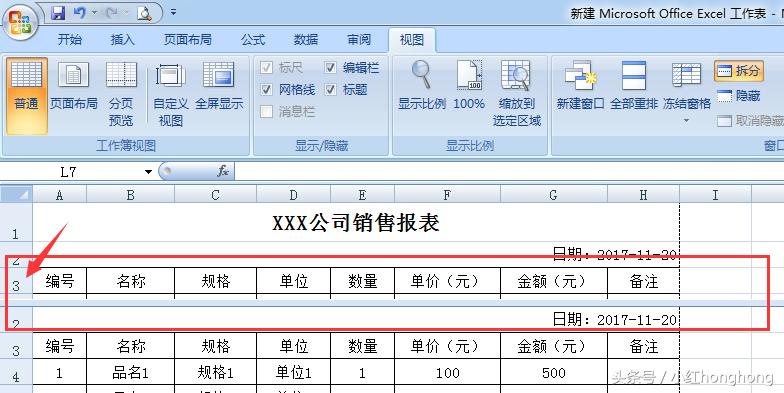Open the 公式 ribbon tab
This screenshot has height=393, width=784.
(252, 40)
